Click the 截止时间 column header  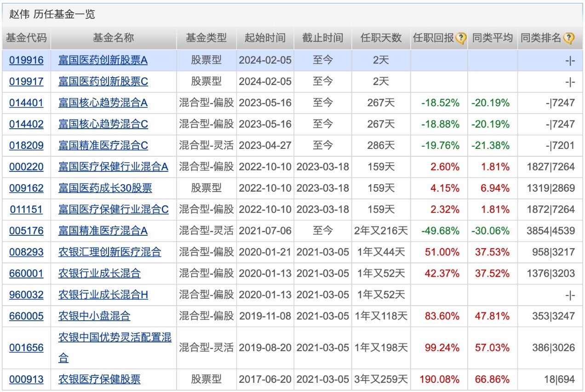pyautogui.click(x=323, y=38)
